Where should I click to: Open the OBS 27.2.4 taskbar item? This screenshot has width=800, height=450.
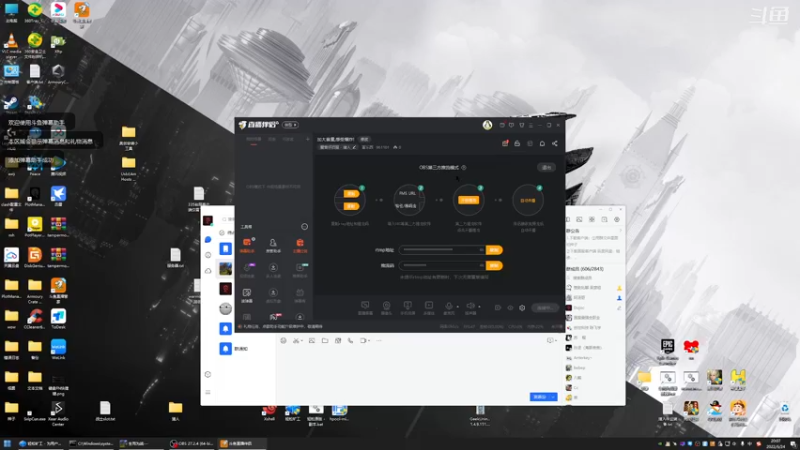tap(192, 443)
